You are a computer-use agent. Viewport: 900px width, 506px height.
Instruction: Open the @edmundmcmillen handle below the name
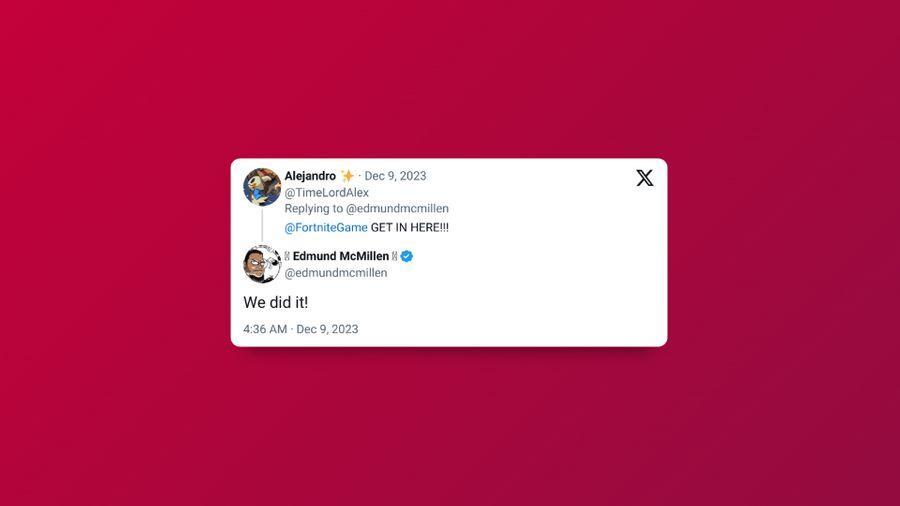coord(336,273)
